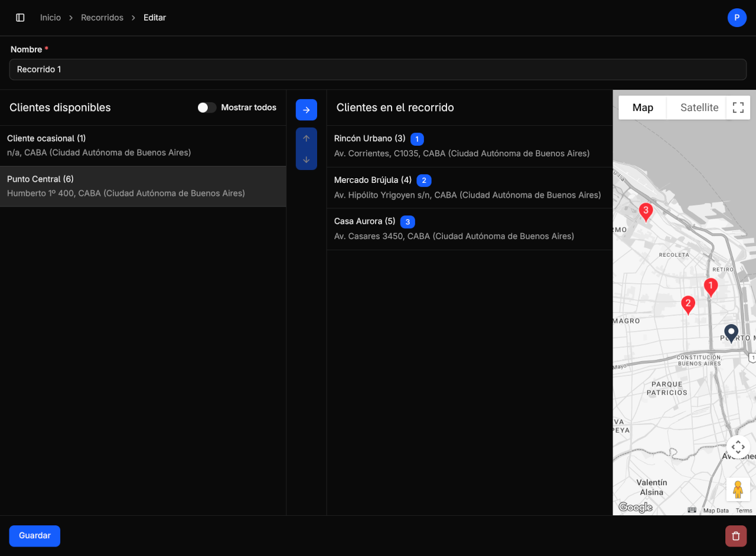Click the Nombre input field
Viewport: 756px width, 556px height.
pyautogui.click(x=378, y=69)
